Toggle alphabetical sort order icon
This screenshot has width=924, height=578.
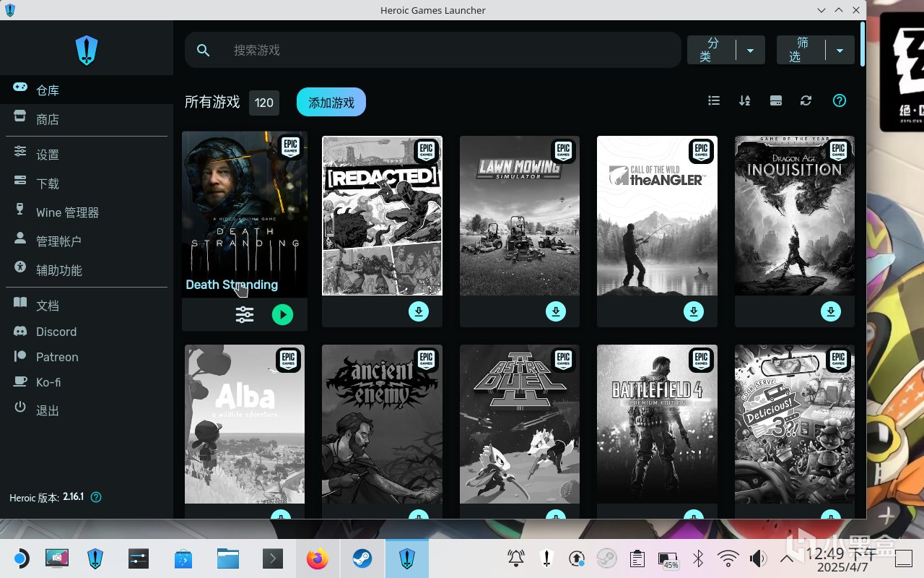(x=745, y=100)
